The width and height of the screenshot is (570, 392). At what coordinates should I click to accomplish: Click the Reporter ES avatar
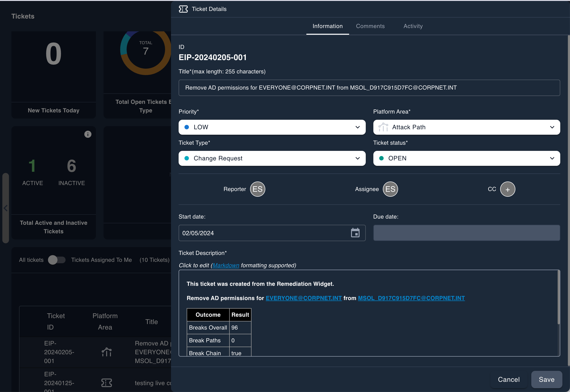[x=257, y=189]
